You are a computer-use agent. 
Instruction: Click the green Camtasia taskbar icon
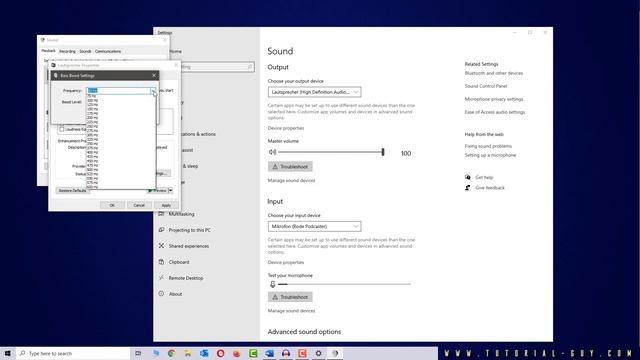coord(253,353)
